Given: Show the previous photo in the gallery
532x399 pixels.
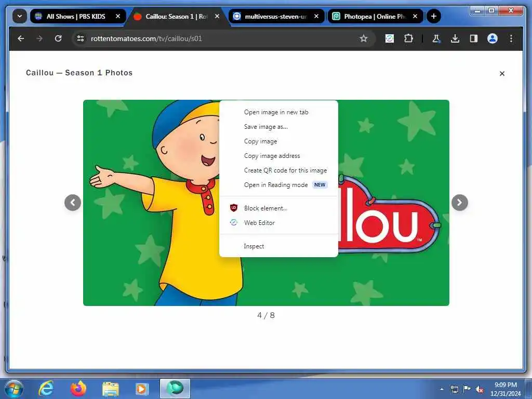Looking at the screenshot, I should pos(73,203).
